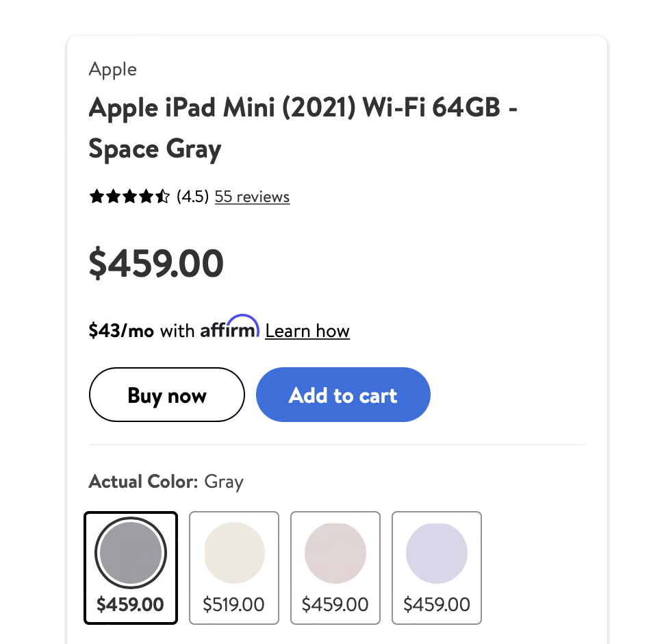Click the large $459.00 main price
This screenshot has height=644, width=649.
click(156, 264)
